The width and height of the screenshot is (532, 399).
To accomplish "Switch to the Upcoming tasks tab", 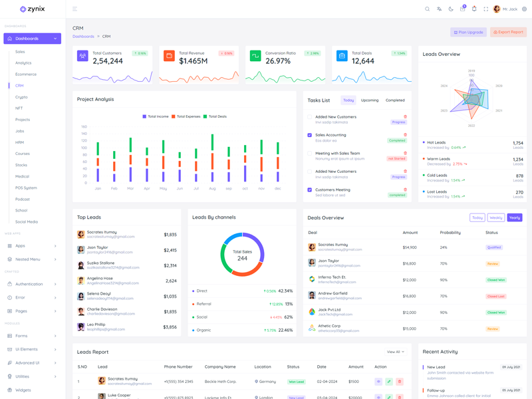I will pyautogui.click(x=370, y=100).
